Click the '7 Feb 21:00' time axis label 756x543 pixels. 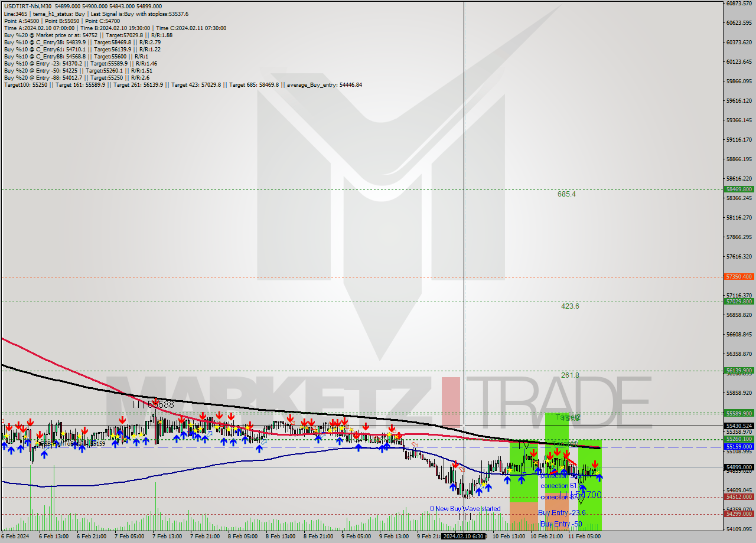(x=204, y=537)
